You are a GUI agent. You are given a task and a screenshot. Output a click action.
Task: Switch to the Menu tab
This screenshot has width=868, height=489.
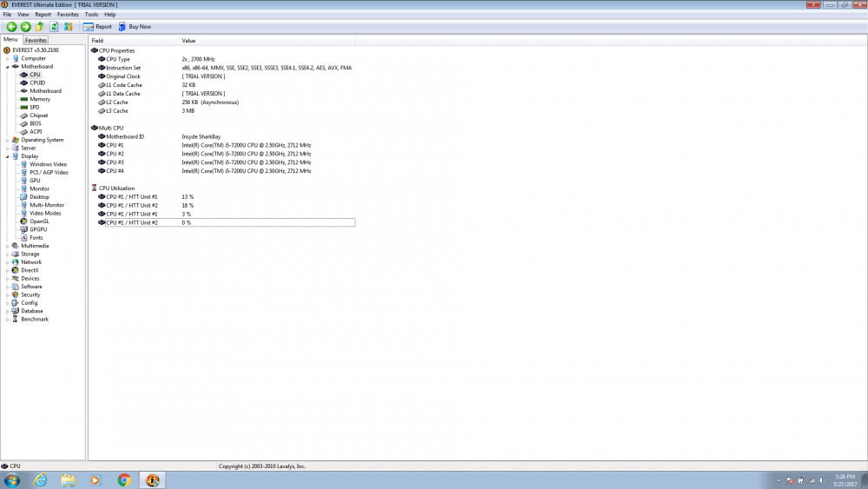[10, 39]
